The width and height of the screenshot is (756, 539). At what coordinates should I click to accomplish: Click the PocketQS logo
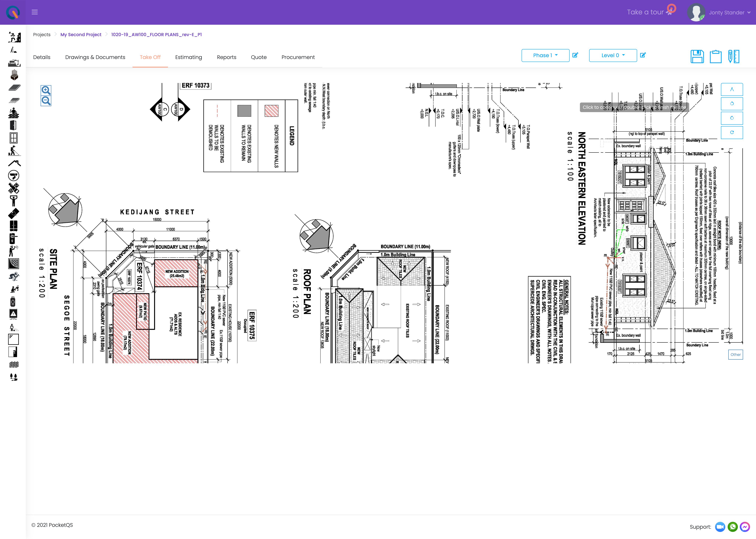[13, 13]
